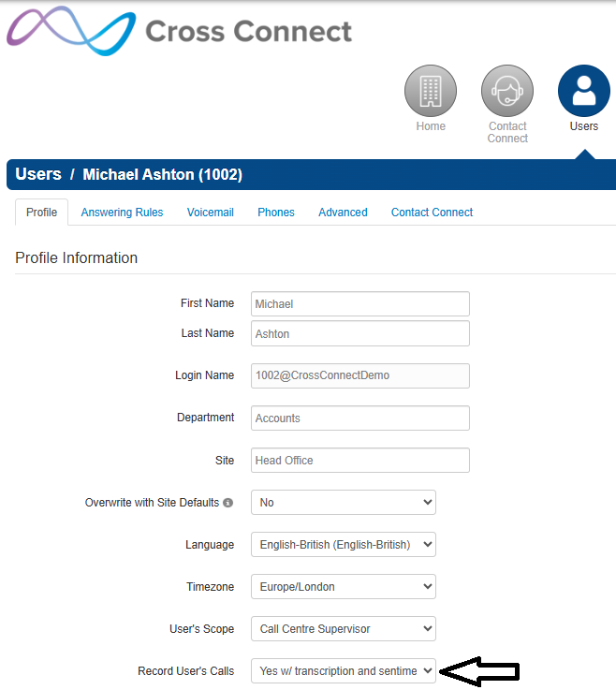
Task: Switch to the Voicemail tab
Action: 211,213
